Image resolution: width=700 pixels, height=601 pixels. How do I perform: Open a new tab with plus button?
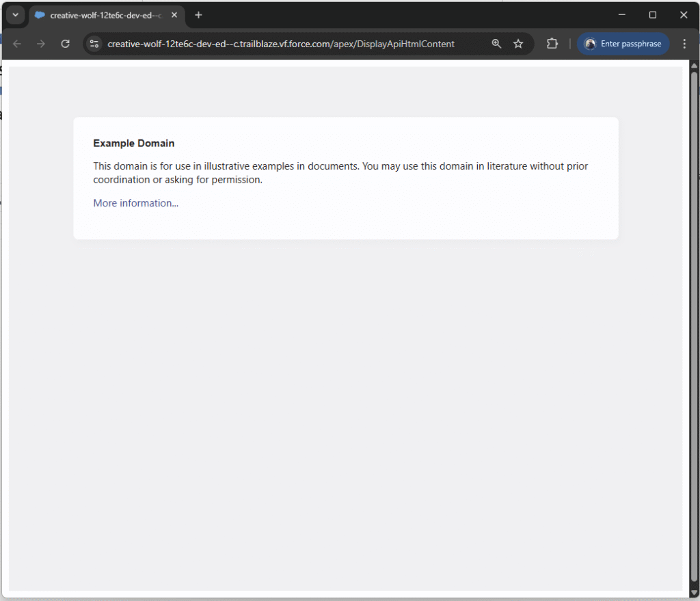coord(199,15)
